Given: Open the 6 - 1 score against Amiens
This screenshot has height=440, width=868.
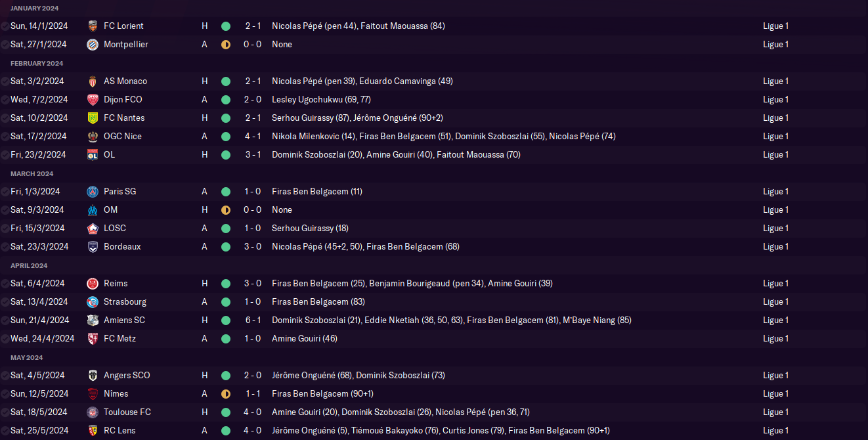Looking at the screenshot, I should 253,320.
